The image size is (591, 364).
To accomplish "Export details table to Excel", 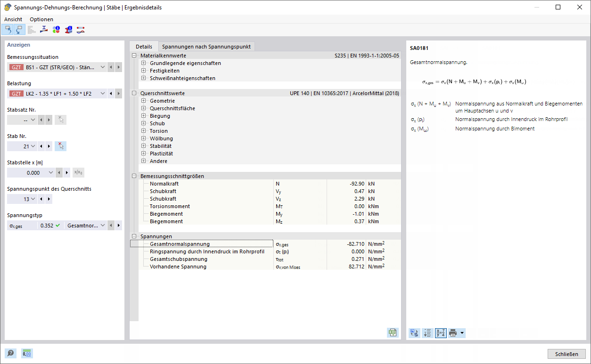I will click(393, 332).
